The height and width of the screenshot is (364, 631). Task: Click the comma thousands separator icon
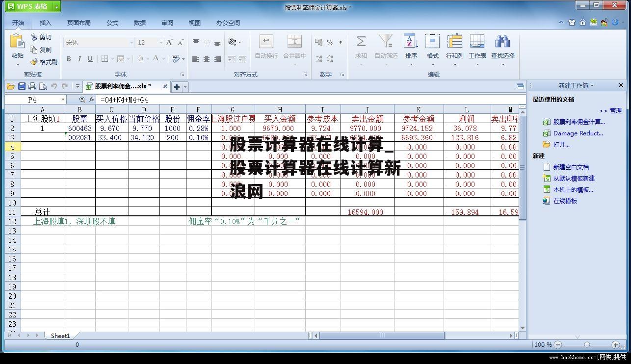(x=341, y=43)
